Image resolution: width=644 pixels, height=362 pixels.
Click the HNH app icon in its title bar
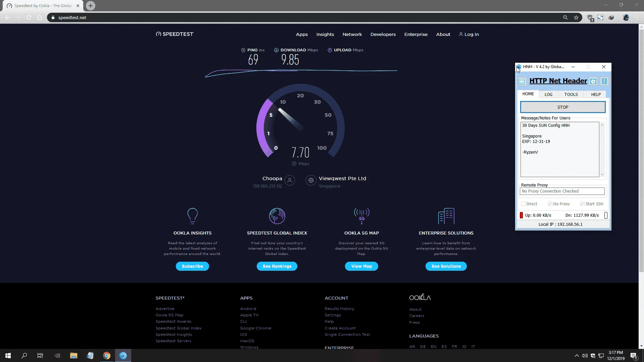click(x=519, y=67)
